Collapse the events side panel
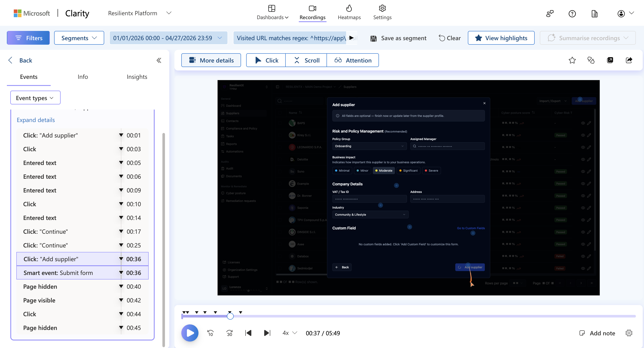This screenshot has width=644, height=348. click(x=159, y=60)
